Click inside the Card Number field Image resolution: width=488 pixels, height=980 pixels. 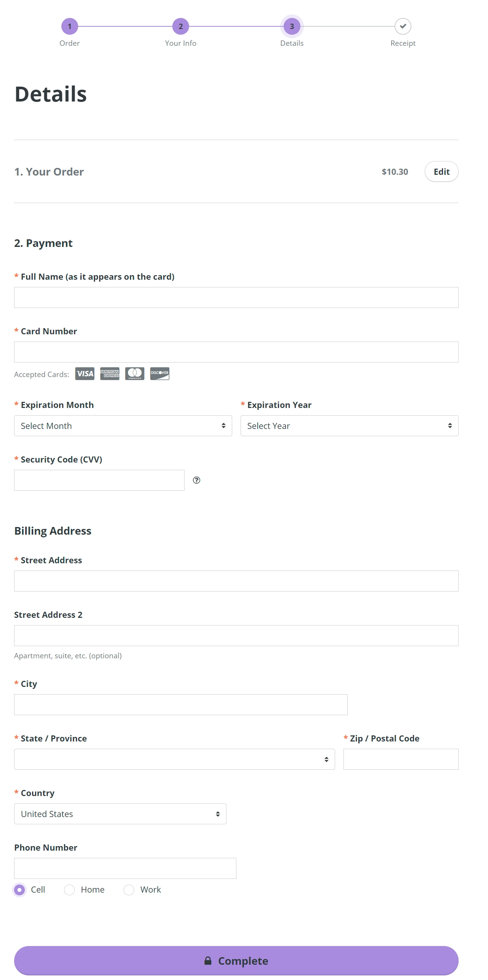coord(236,351)
